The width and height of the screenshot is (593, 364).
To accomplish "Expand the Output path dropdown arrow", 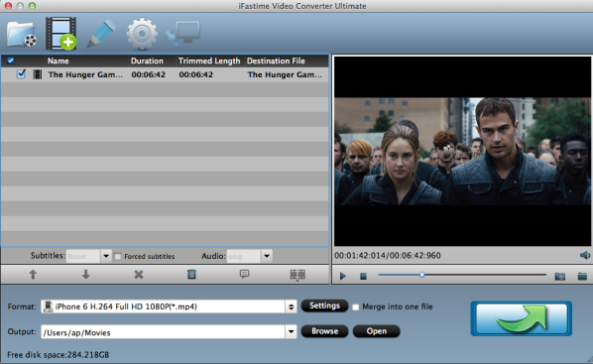I will pos(291,332).
